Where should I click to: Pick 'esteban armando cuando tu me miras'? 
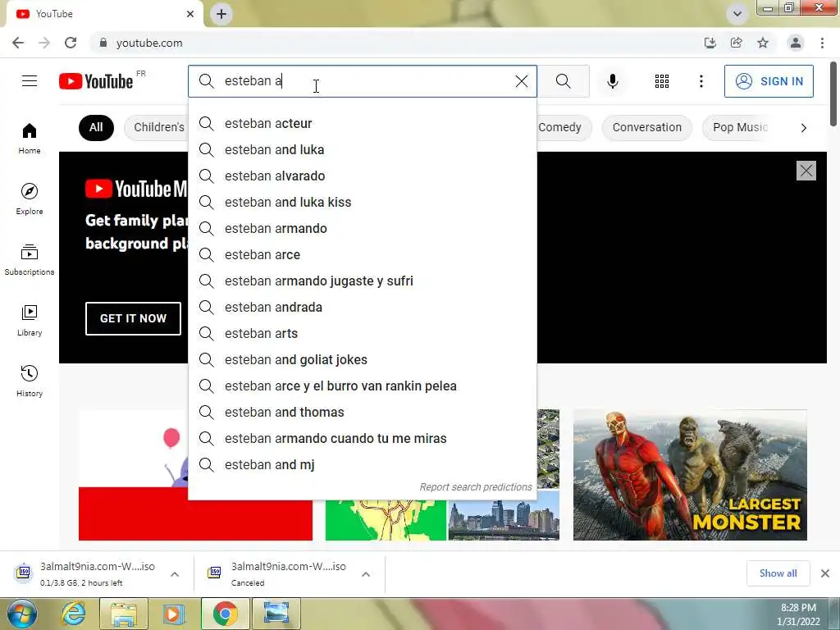click(x=363, y=438)
